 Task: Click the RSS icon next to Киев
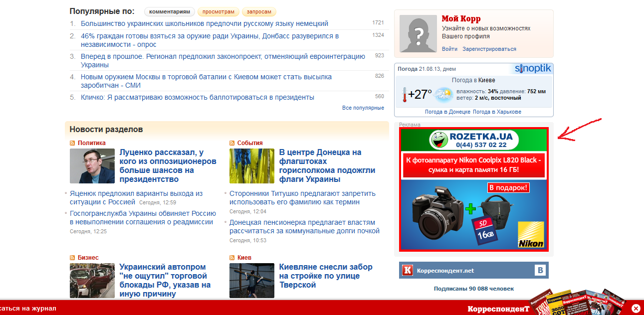tap(232, 258)
